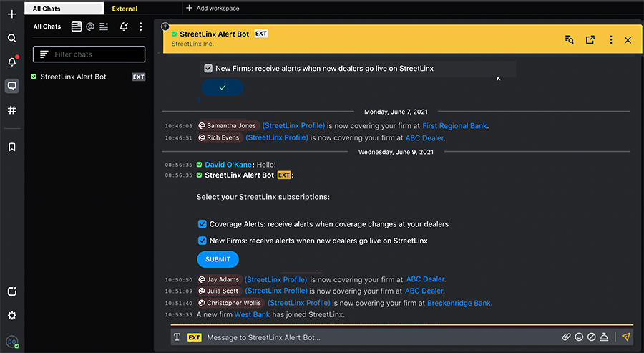Open the hashtag channels icon in sidebar
This screenshot has width=644, height=353.
click(11, 110)
